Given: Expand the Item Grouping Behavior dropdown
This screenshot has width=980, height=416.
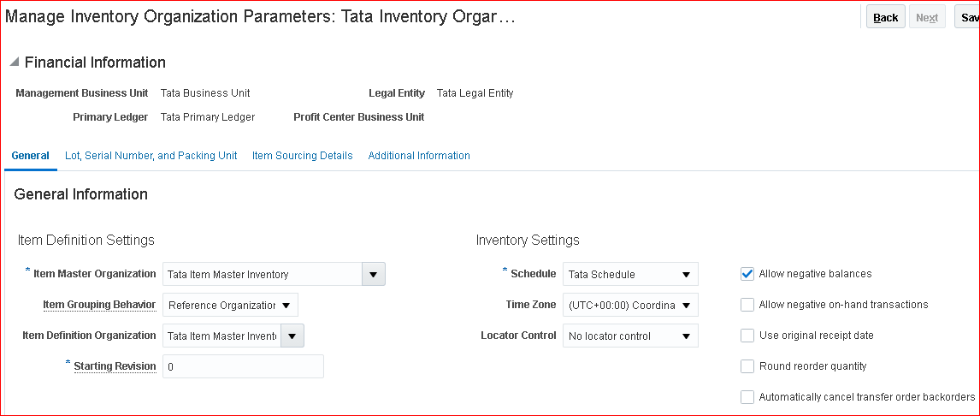Looking at the screenshot, I should 286,305.
